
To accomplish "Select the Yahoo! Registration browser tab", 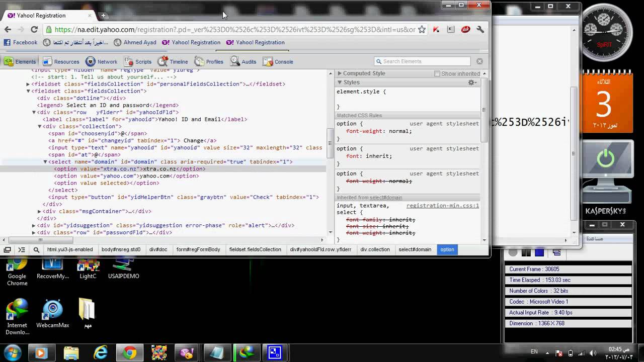I will pos(48,16).
